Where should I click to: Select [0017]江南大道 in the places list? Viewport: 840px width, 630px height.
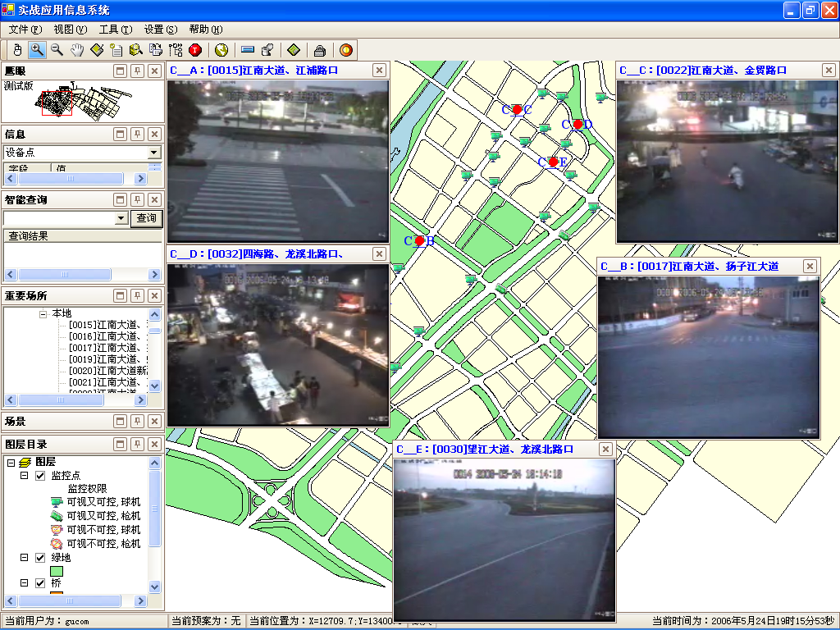pos(107,348)
